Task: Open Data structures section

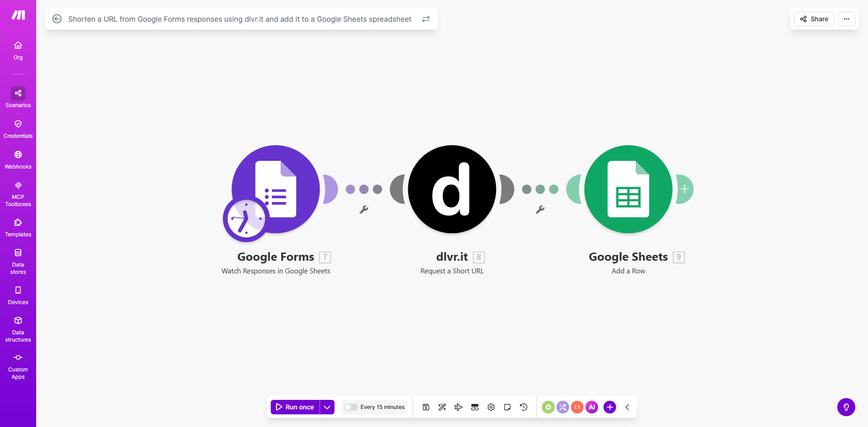Action: (18, 329)
